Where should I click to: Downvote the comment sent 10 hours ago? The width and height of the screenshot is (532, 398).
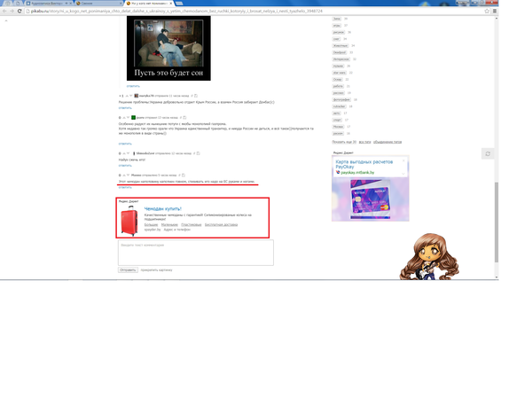coord(128,117)
